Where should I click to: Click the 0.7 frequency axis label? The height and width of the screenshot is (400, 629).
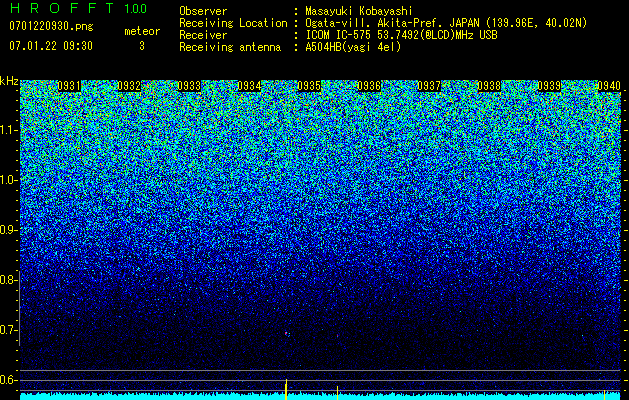[x=8, y=330]
